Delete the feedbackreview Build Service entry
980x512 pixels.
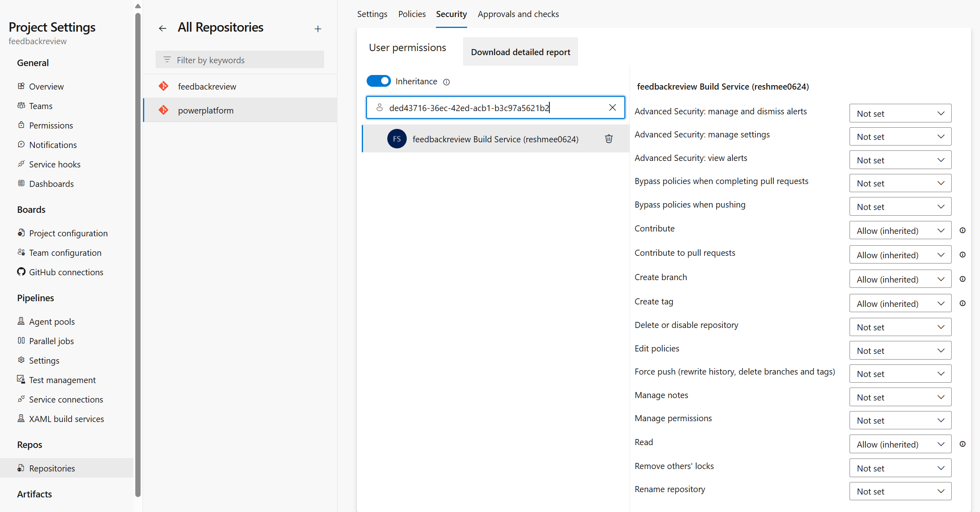click(x=608, y=139)
